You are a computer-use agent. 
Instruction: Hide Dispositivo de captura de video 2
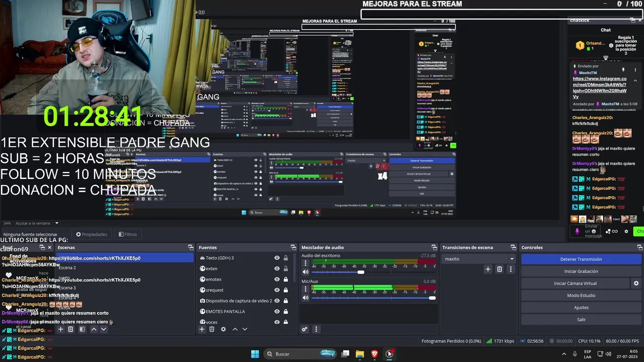pos(277,301)
